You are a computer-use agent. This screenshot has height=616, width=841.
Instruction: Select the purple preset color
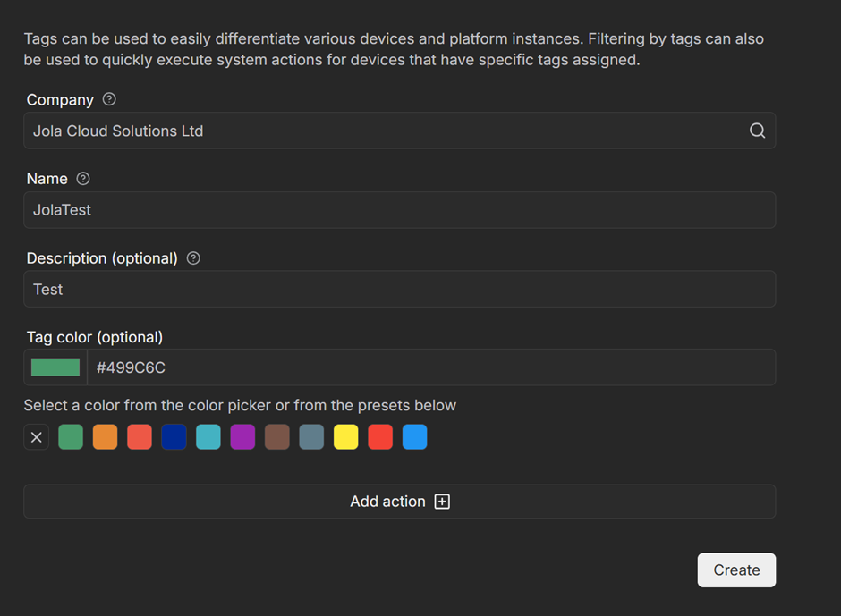[242, 437]
